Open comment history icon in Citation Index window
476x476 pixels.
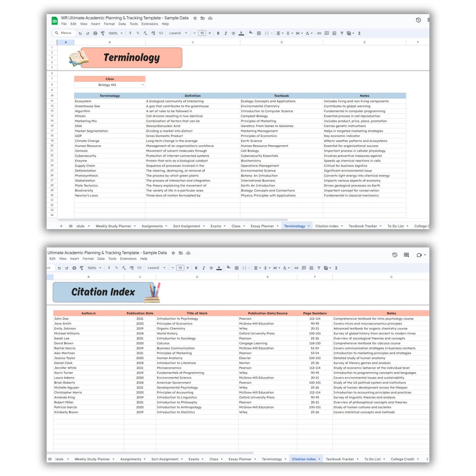406,255
